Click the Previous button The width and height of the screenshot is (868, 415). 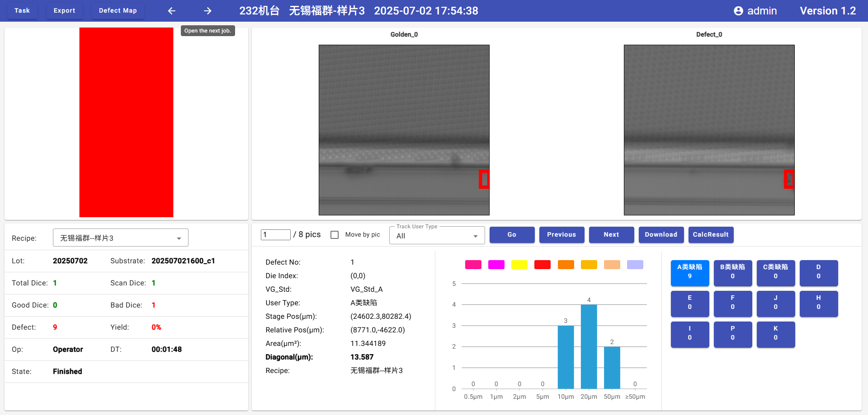[x=561, y=235]
